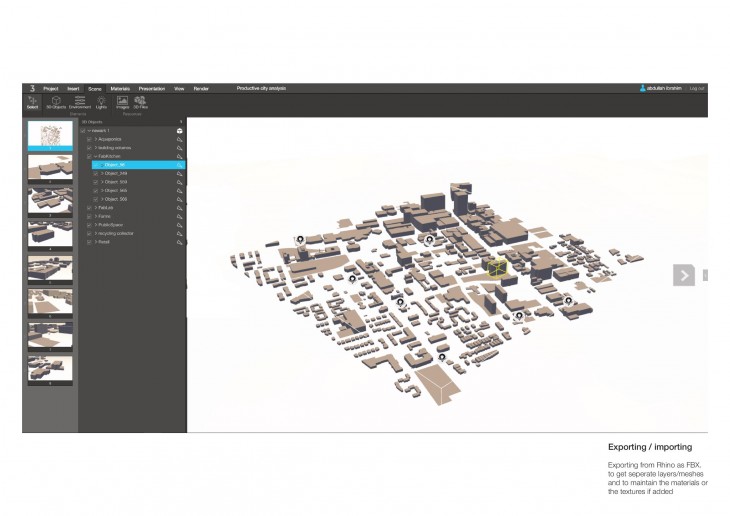Viewport: 730px width, 516px height.
Task: Select the first scene thumbnail
Action: pos(50,137)
